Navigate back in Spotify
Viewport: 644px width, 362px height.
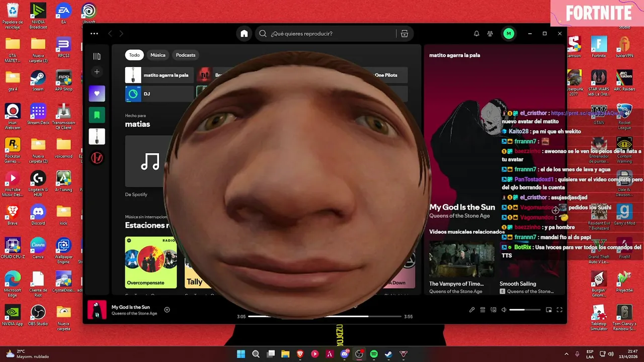(110, 34)
